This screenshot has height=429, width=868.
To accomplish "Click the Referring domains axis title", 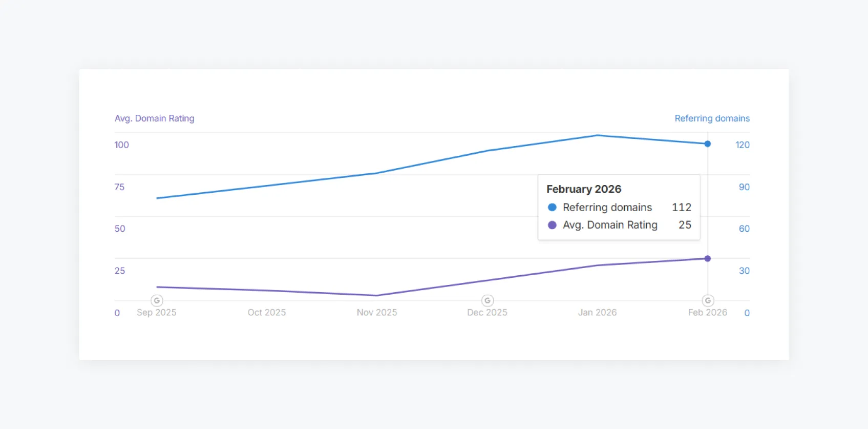I will coord(712,118).
